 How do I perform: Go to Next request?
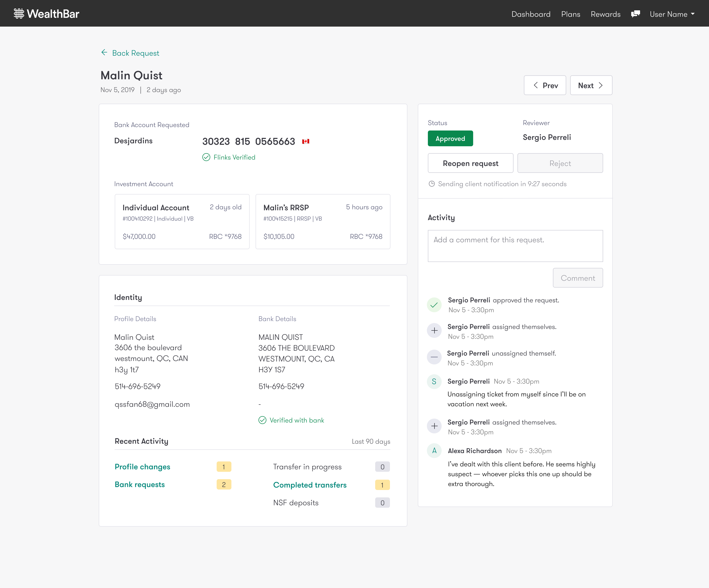coord(591,85)
